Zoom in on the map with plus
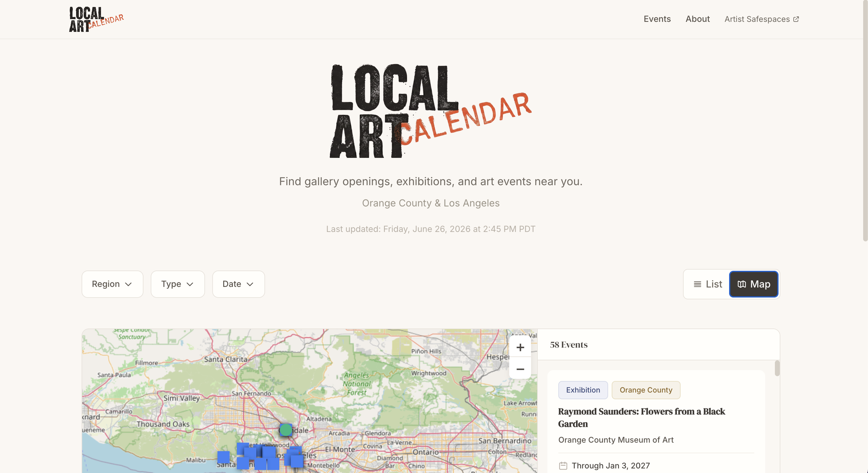Screen dimensions: 868x473 [520, 347]
